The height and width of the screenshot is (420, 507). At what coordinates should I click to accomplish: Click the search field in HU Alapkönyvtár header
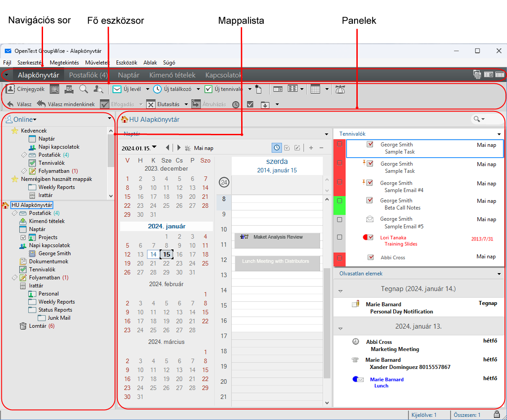[487, 119]
